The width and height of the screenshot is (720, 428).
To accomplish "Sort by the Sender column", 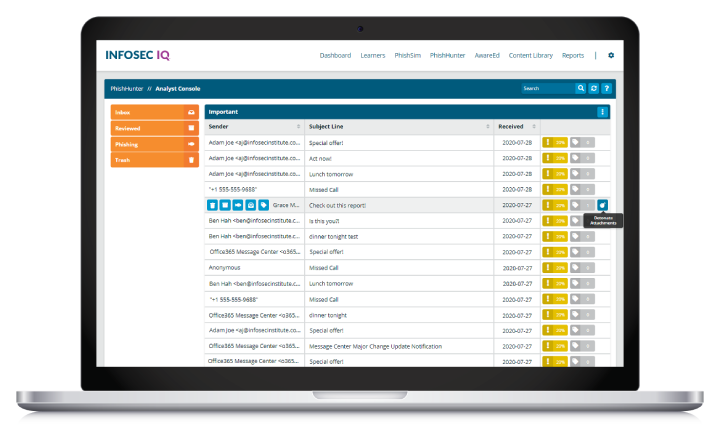I will (298, 127).
